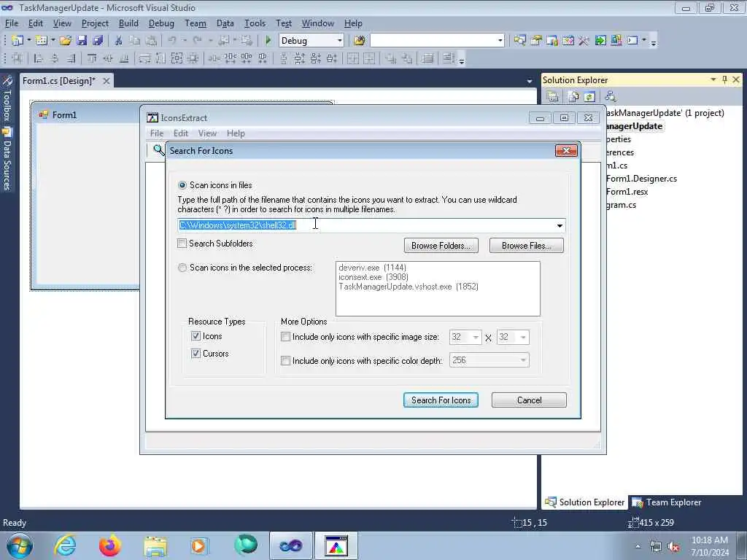This screenshot has height=560, width=747.
Task: Click the Browse Files... button
Action: [526, 246]
